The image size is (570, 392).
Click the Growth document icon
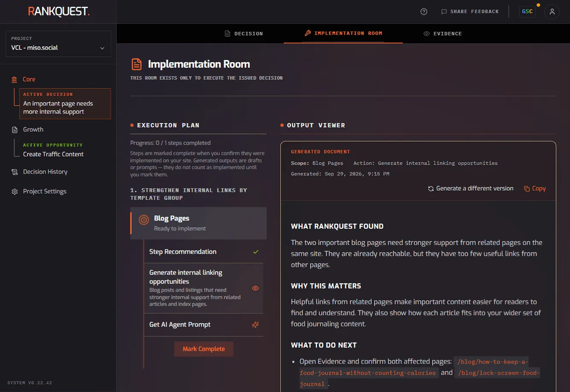tap(15, 130)
